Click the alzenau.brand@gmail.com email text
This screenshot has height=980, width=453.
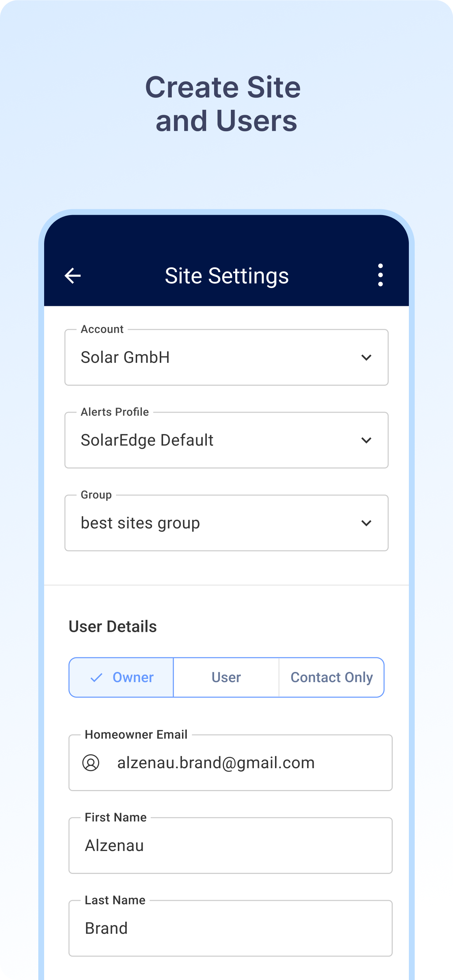tap(216, 763)
